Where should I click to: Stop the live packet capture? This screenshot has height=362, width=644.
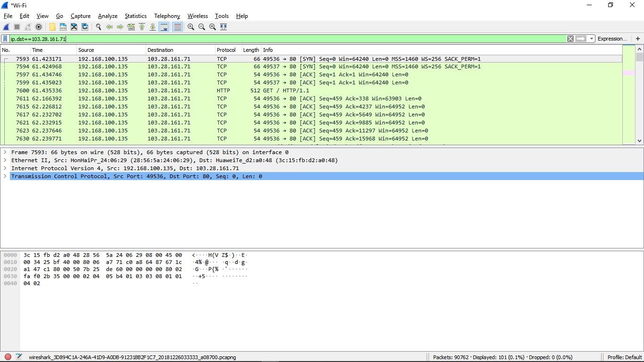17,27
